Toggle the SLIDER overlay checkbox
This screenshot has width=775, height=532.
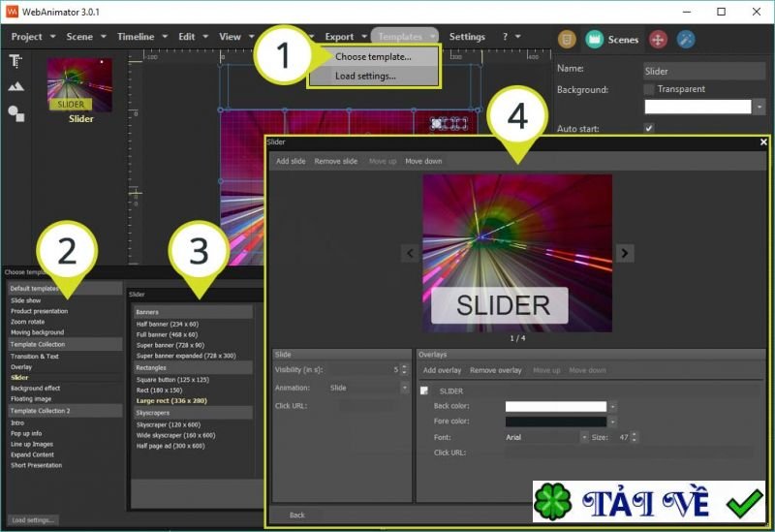tap(424, 391)
